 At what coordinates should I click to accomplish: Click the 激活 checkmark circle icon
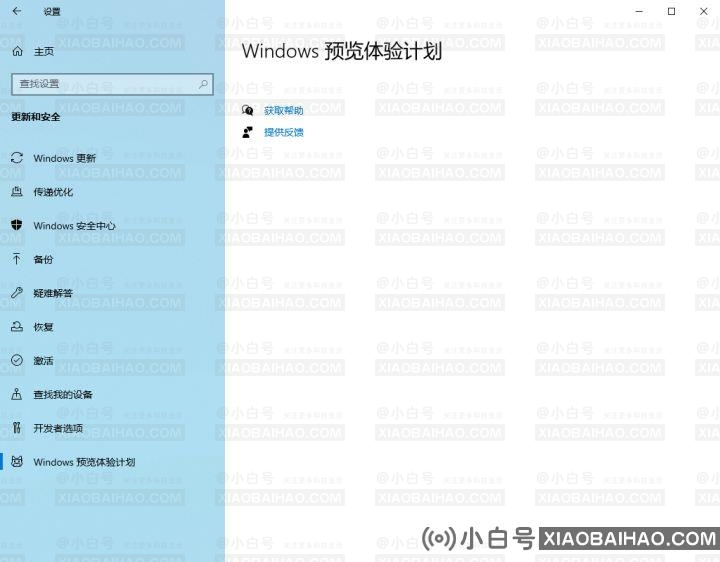[x=17, y=360]
